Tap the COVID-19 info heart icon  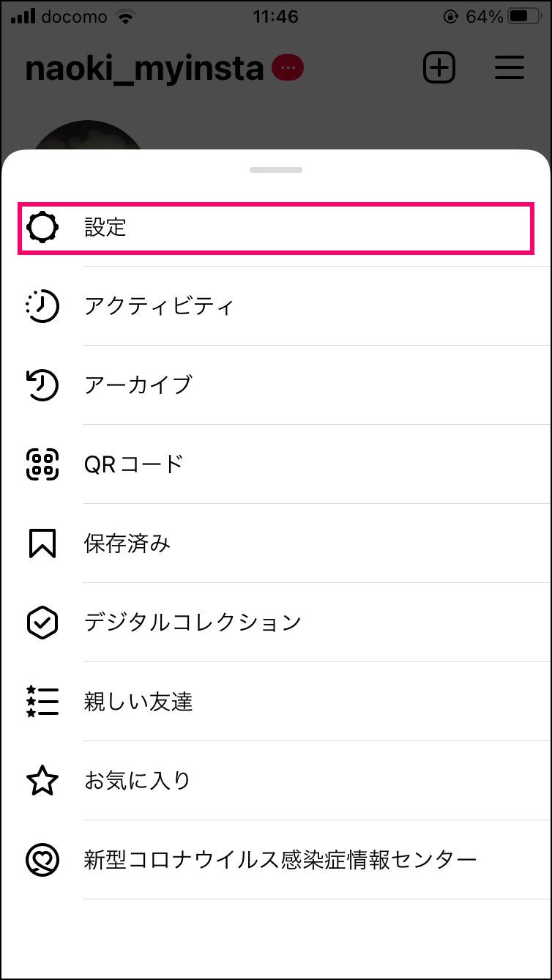(42, 860)
